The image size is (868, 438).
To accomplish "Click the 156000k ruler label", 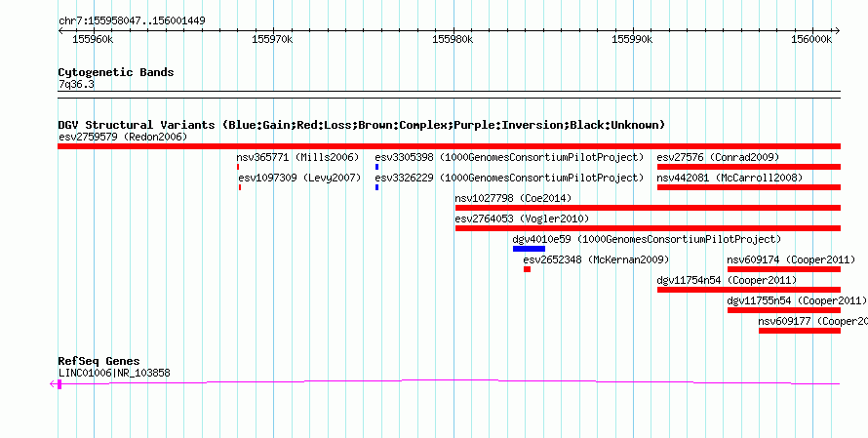I will 811,40.
